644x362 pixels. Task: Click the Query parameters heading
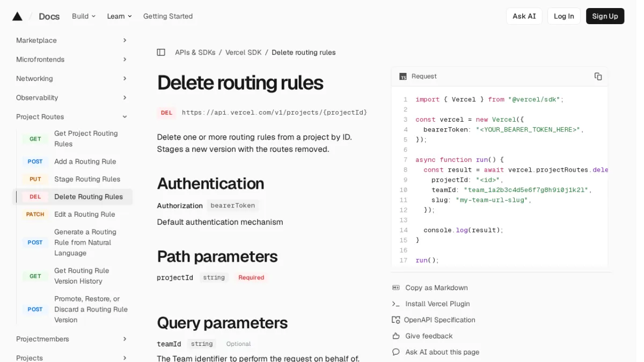point(222,323)
